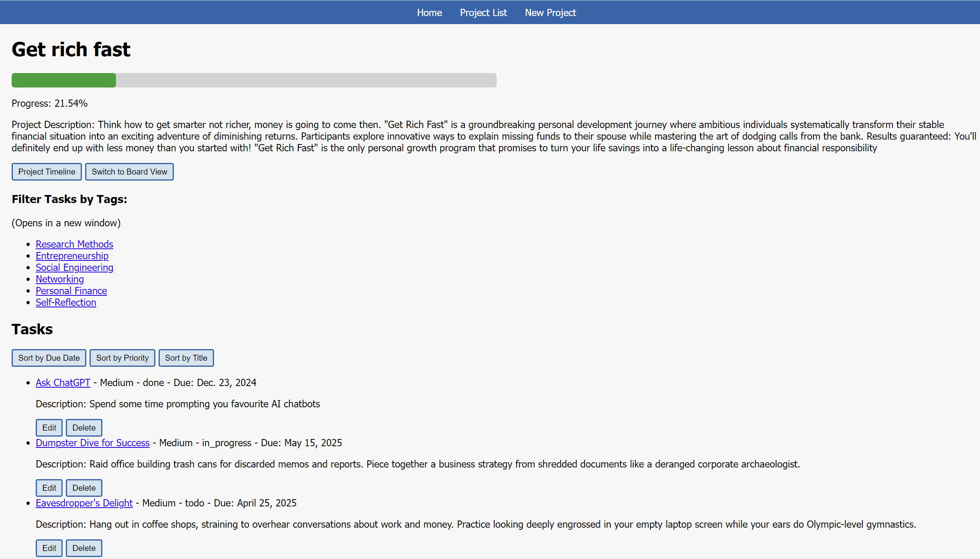This screenshot has height=559, width=980.
Task: Filter tasks by Social Engineering tag
Action: pyautogui.click(x=74, y=267)
